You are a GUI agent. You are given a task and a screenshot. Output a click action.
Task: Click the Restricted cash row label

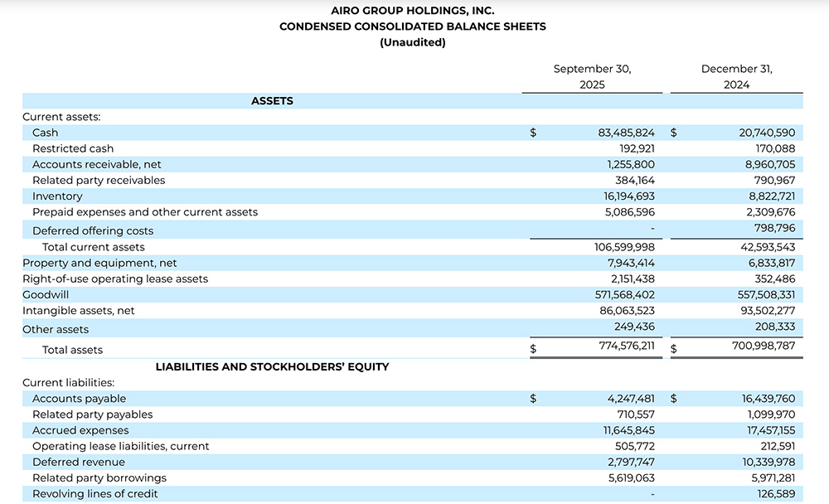tap(73, 148)
